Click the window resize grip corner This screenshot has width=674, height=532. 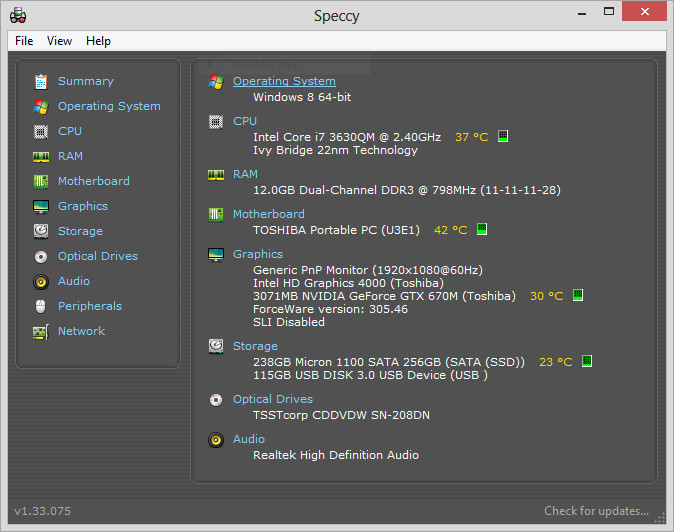(x=660, y=519)
